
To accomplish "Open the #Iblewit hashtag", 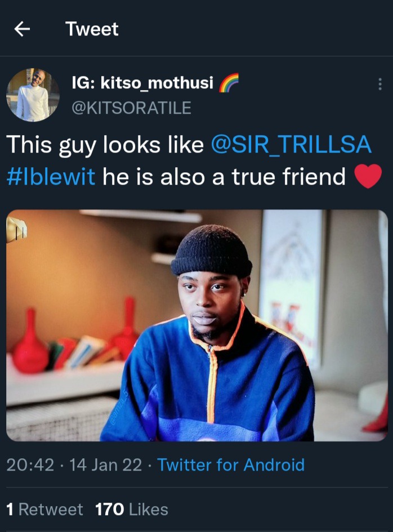I will [x=51, y=176].
